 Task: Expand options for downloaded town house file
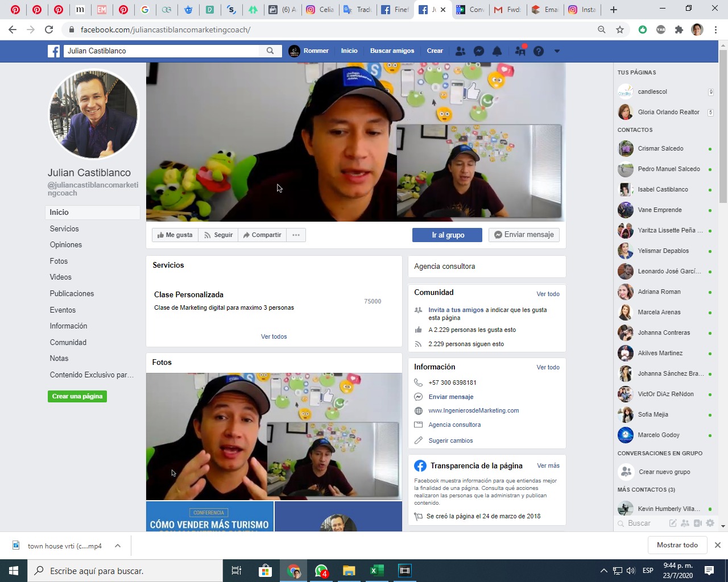click(x=118, y=546)
